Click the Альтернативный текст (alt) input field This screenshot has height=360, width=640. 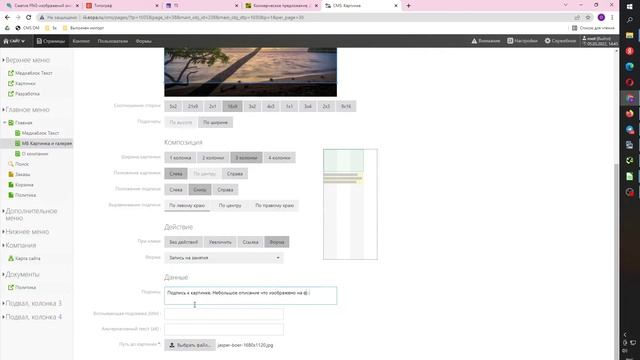pos(224,329)
